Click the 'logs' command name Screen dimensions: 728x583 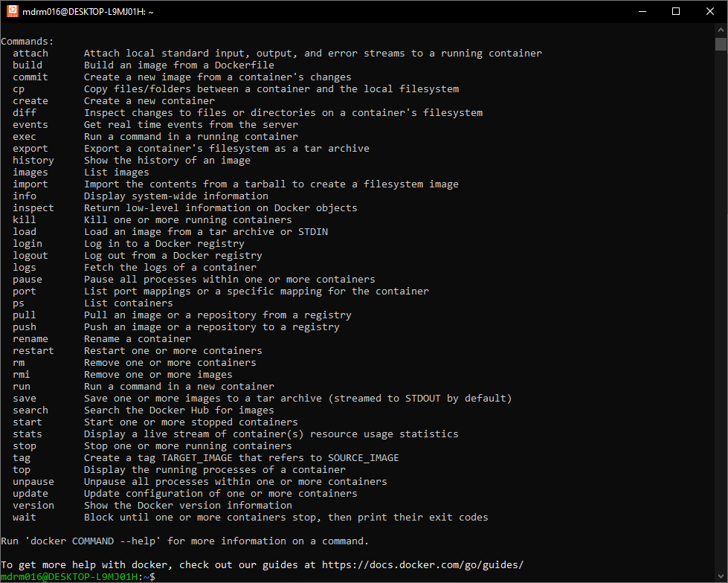(25, 268)
